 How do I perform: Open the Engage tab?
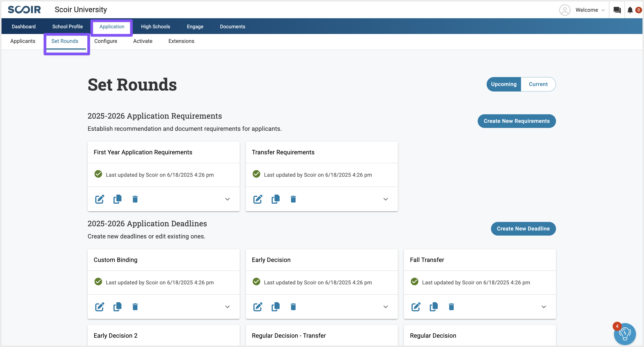click(x=195, y=26)
